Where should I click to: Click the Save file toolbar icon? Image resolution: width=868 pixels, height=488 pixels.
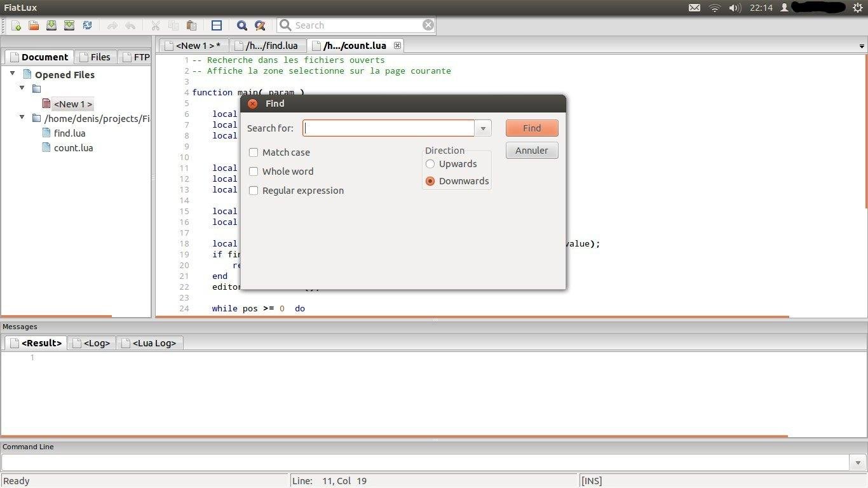click(51, 25)
